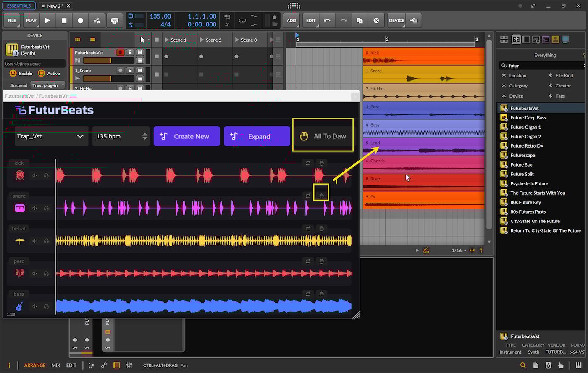This screenshot has width=588, height=373.
Task: Solo the snare track with headphones icon
Action: point(46,208)
